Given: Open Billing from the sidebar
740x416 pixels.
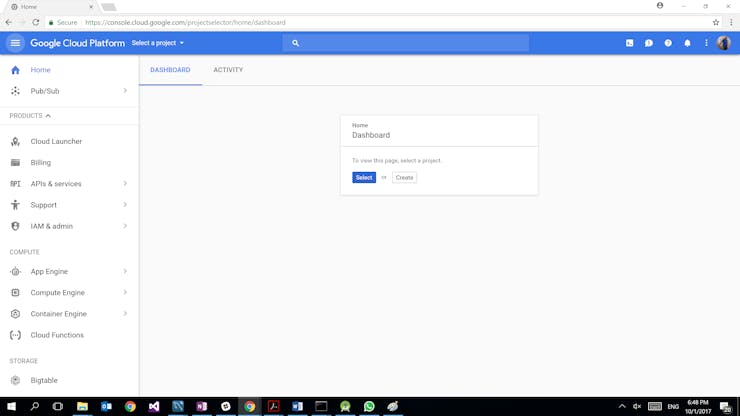Looking at the screenshot, I should (41, 162).
